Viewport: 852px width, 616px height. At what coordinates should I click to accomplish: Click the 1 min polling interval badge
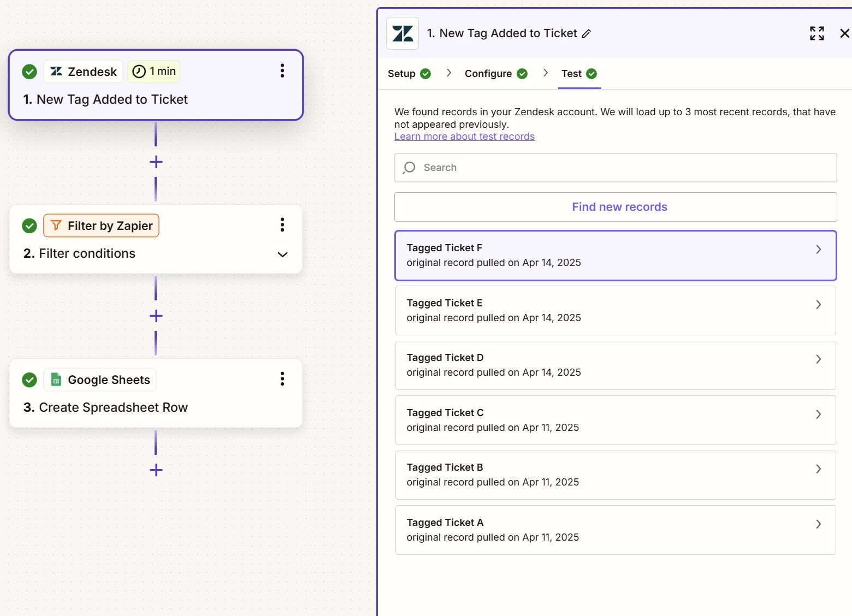tap(154, 72)
